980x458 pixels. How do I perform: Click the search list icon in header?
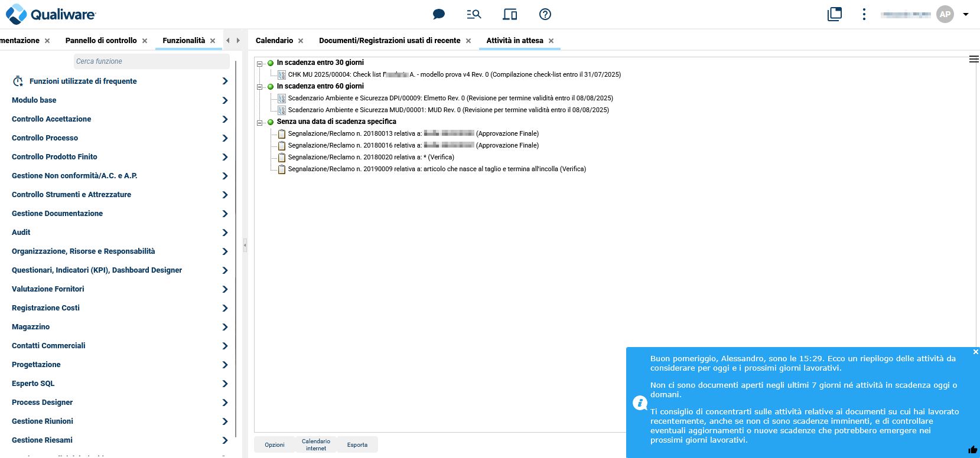[474, 14]
